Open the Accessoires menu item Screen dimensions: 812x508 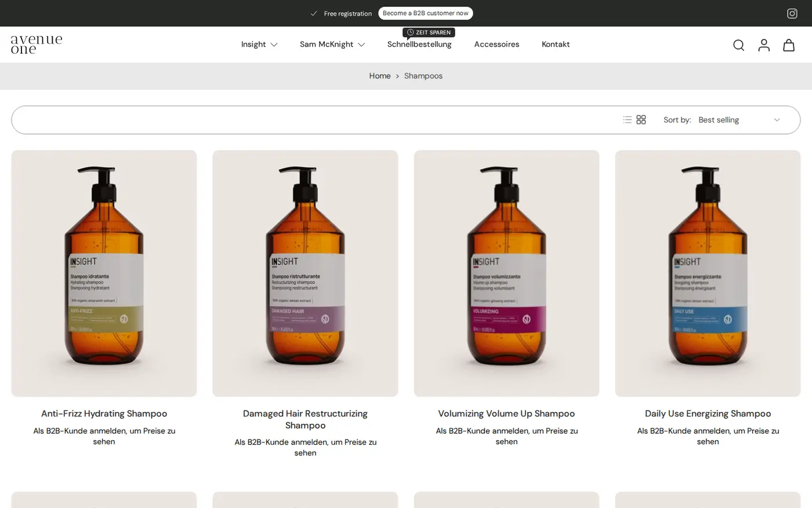pos(496,44)
